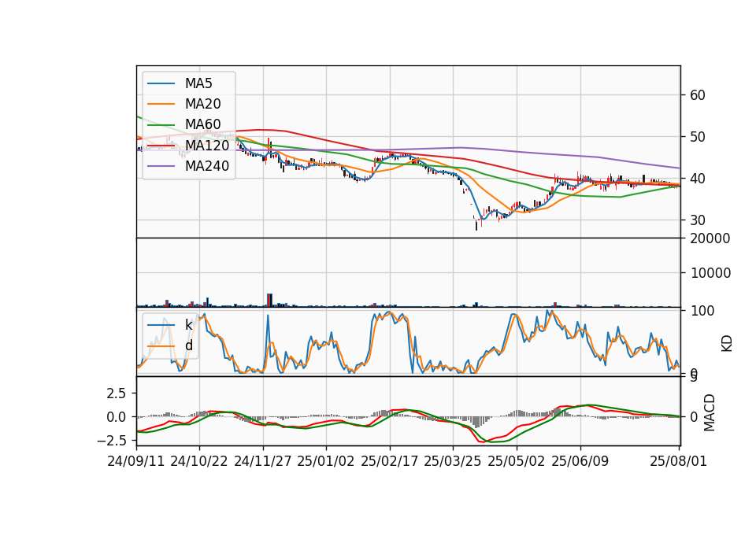This screenshot has width=756, height=543.
Task: Click the MACD axis value 2.5
Action: [117, 393]
